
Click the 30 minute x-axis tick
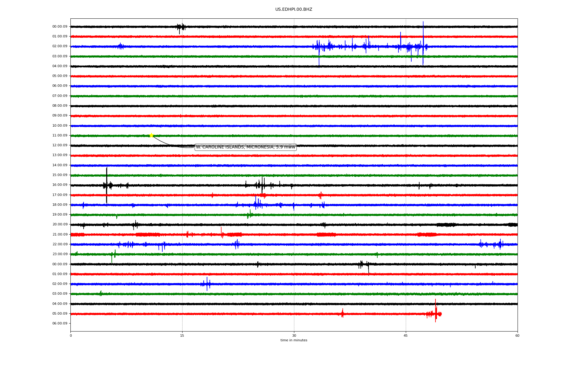[x=294, y=336]
